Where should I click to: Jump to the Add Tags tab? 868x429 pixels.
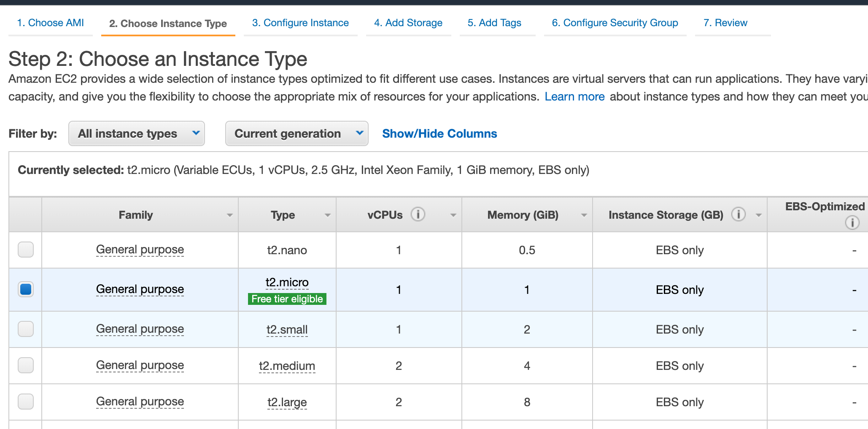click(x=494, y=23)
